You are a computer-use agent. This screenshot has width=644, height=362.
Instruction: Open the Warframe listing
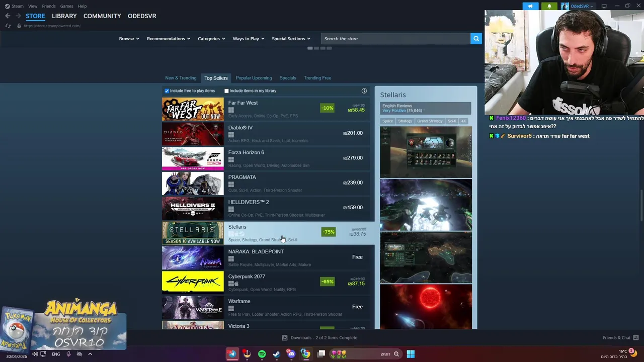[268, 307]
